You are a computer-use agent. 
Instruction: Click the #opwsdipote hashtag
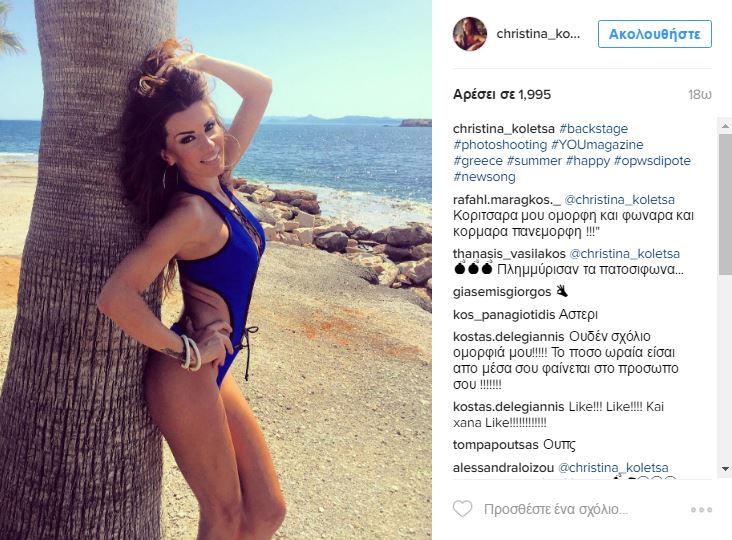tap(652, 161)
